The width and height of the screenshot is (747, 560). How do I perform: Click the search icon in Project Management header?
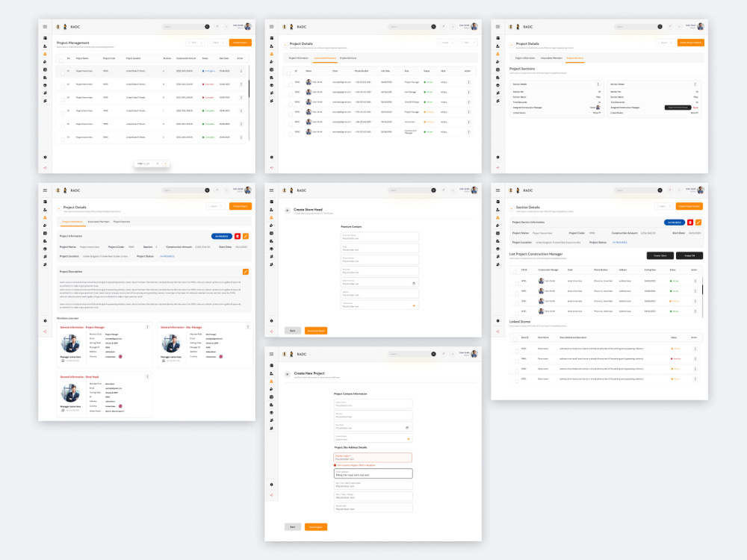(x=207, y=27)
